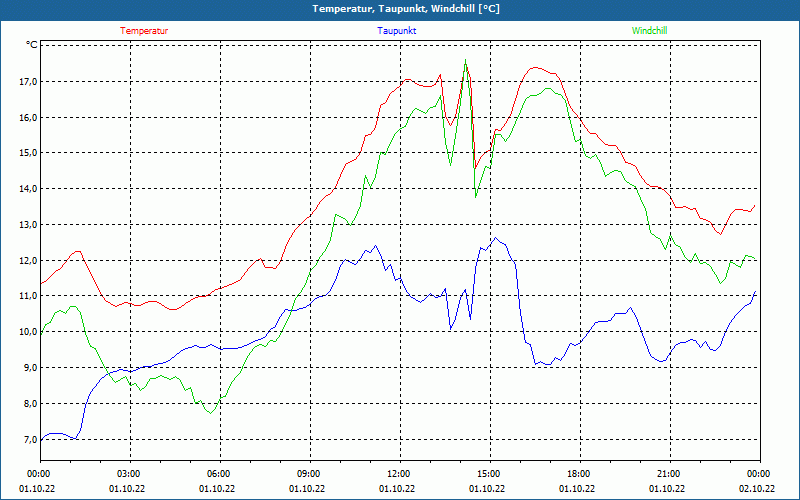This screenshot has height=500, width=800.
Task: Click the green Windchill peak near 14:00
Action: point(465,60)
